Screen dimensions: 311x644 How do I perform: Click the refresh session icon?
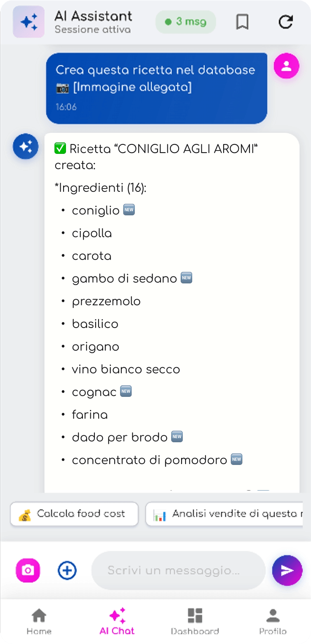point(285,22)
